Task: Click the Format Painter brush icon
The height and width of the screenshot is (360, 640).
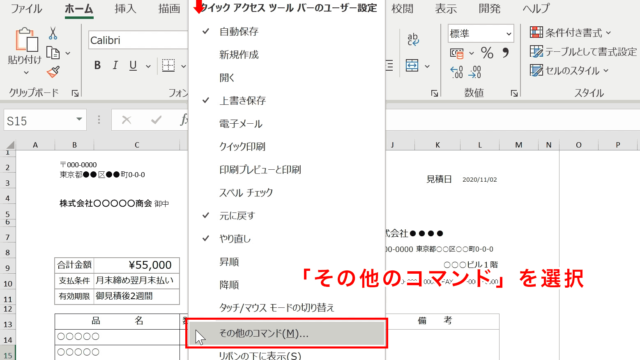Action: pos(53,71)
